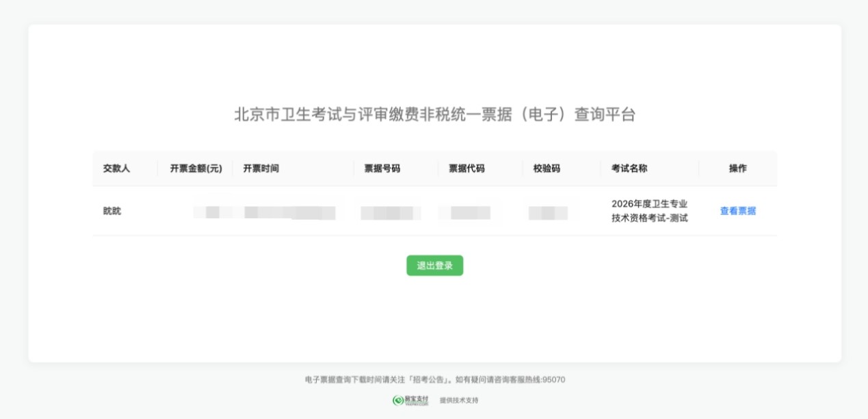The width and height of the screenshot is (868, 419).
Task: Click the 交款人 column header
Action: tap(116, 168)
